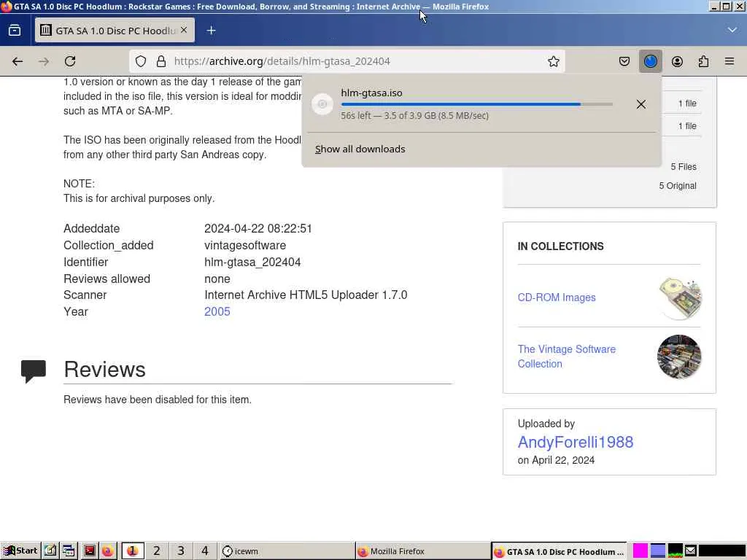Open the IceWM Start menu
This screenshot has width=747, height=560.
(x=20, y=551)
